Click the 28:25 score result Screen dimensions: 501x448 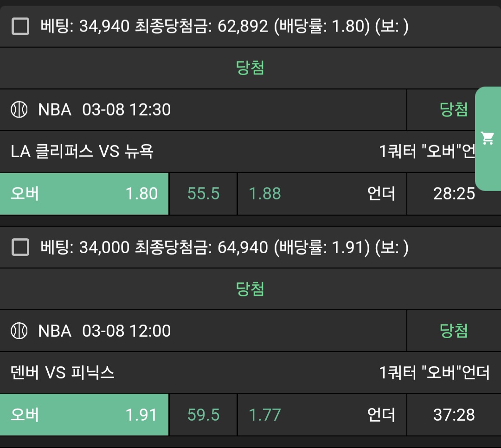point(454,194)
